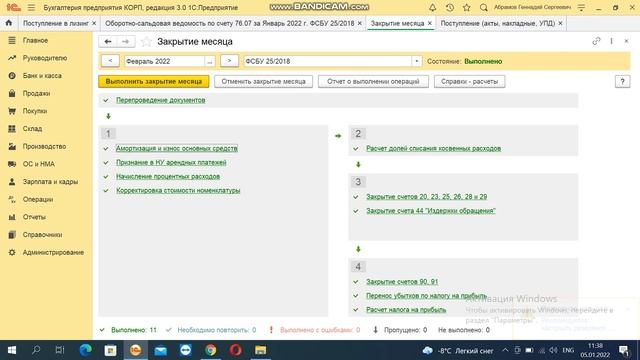Click the ФСБУ 25/2018 organization field
The width and height of the screenshot is (640, 360).
coord(327,61)
